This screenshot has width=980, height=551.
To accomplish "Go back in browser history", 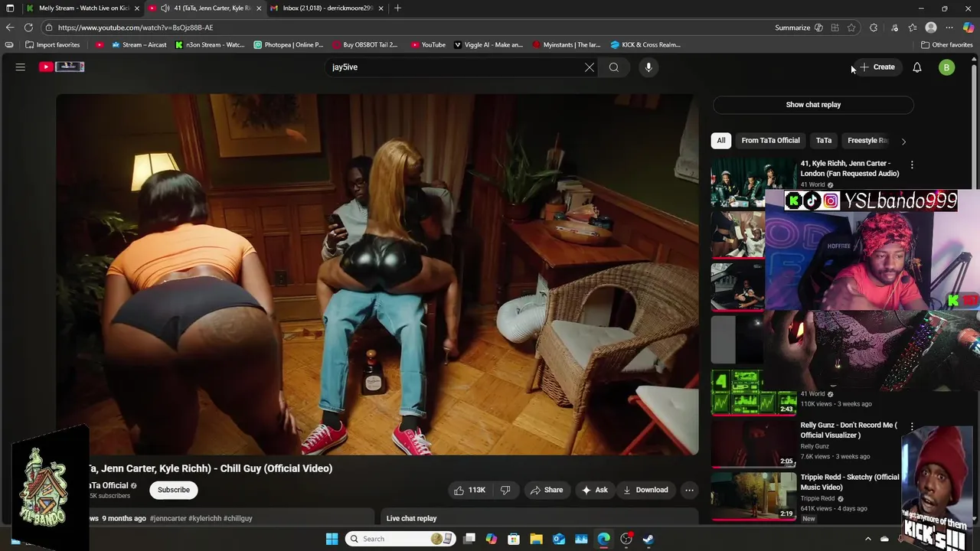I will pos(10,28).
